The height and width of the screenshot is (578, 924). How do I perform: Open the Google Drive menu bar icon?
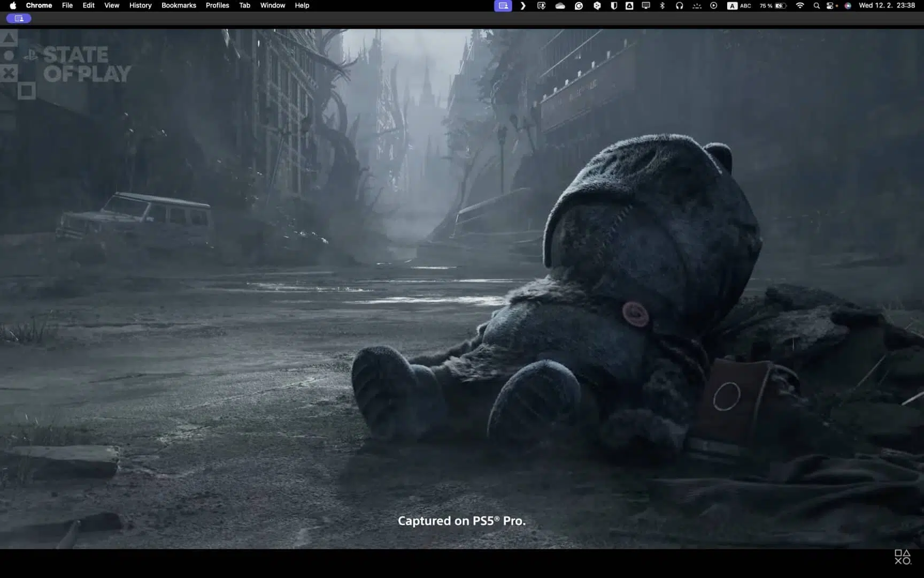(x=629, y=5)
